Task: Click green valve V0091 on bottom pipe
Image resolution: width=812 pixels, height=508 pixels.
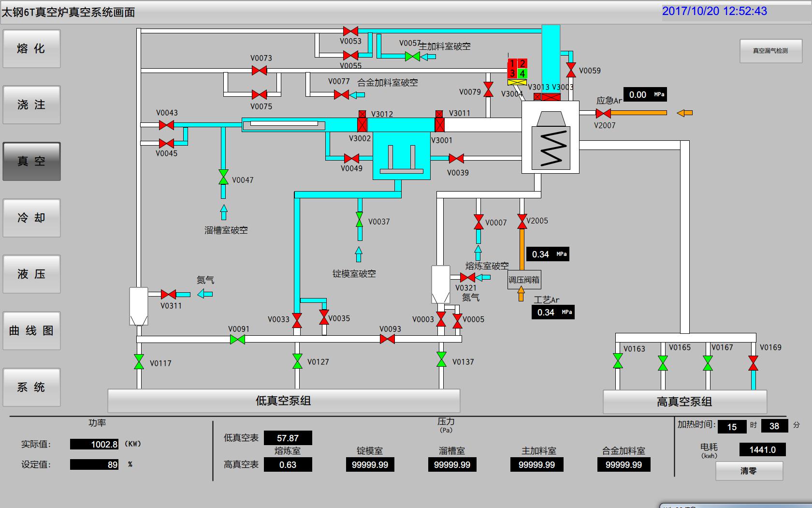Action: coord(237,340)
